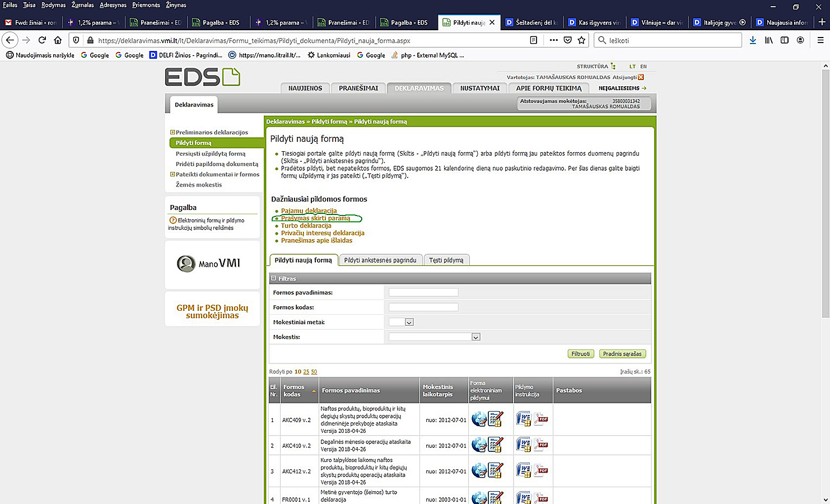Screen dimensions: 830x504
Task: Open the Struktūra site map icon
Action: tap(613, 67)
